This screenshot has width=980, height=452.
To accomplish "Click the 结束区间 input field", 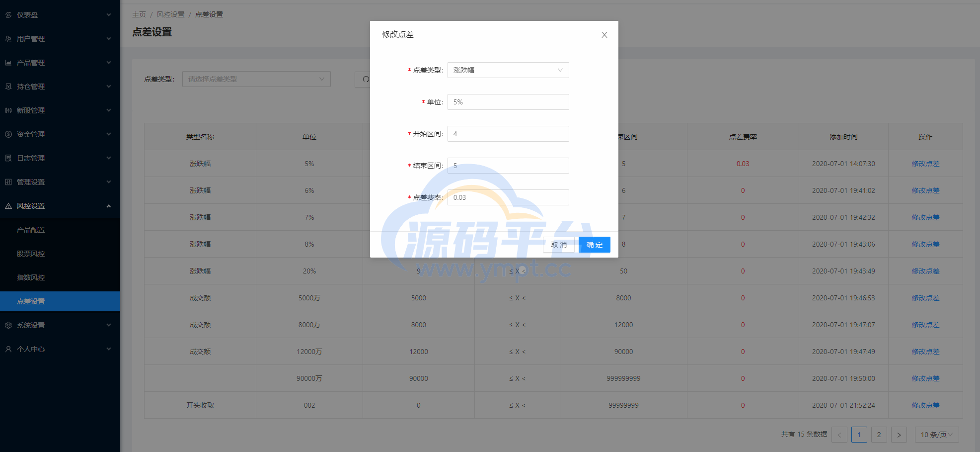I will click(x=508, y=166).
